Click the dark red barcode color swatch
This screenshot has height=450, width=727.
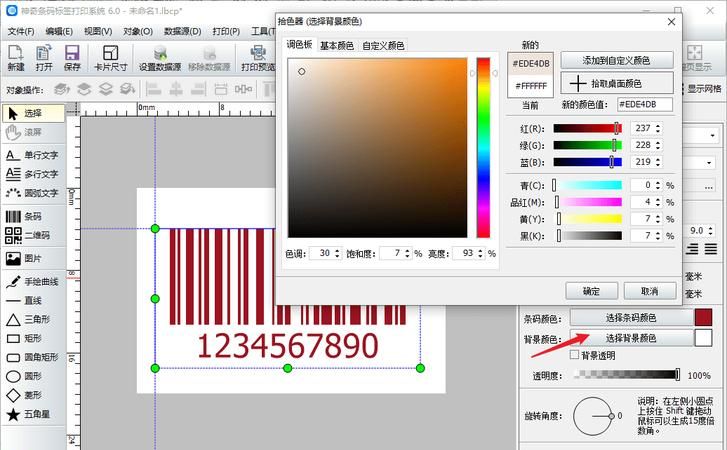(703, 318)
